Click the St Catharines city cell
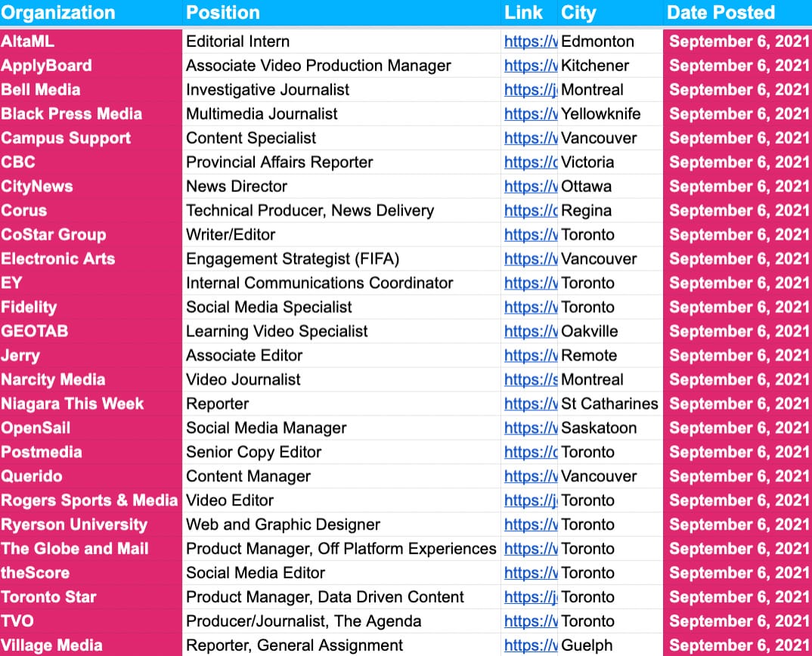The image size is (812, 656). click(609, 404)
